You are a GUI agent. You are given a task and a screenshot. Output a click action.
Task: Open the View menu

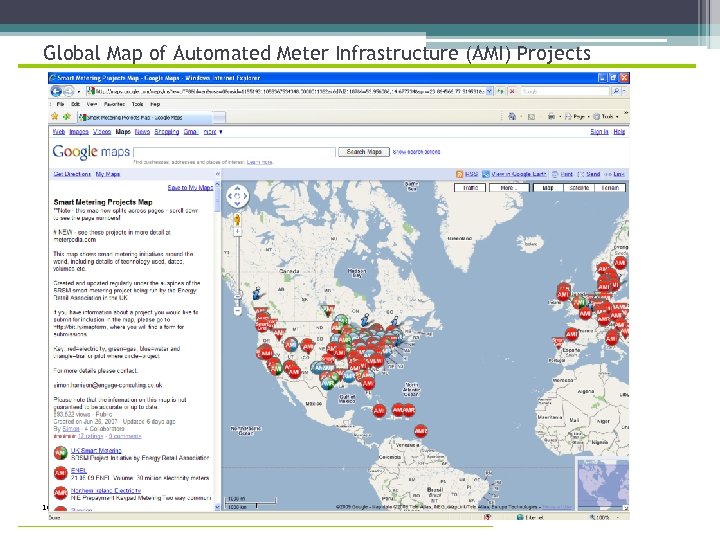coord(92,104)
